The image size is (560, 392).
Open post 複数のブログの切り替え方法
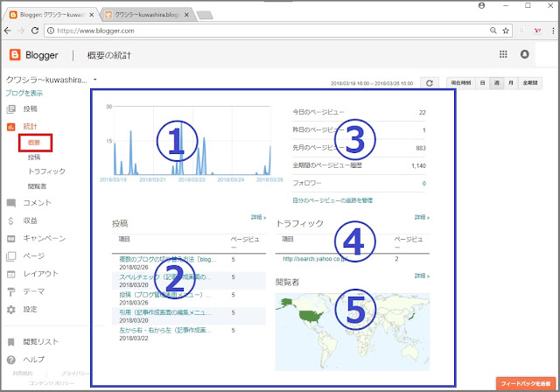click(x=168, y=260)
